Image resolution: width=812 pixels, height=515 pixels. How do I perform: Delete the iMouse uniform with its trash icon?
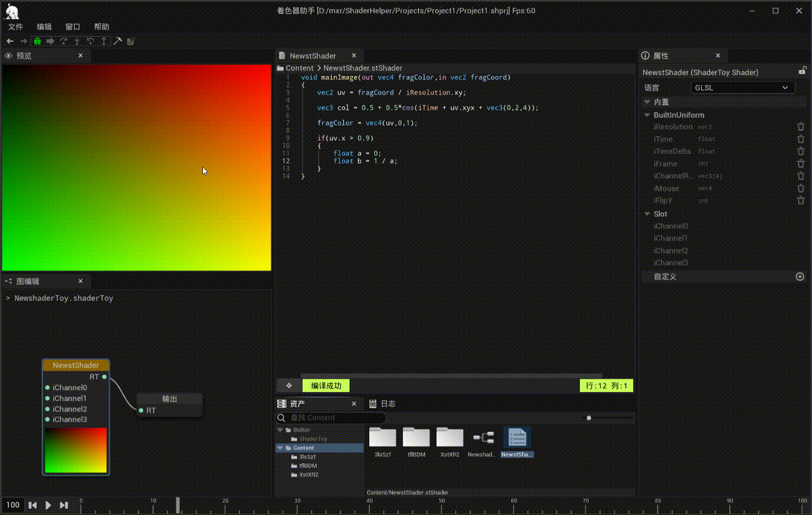coord(801,188)
